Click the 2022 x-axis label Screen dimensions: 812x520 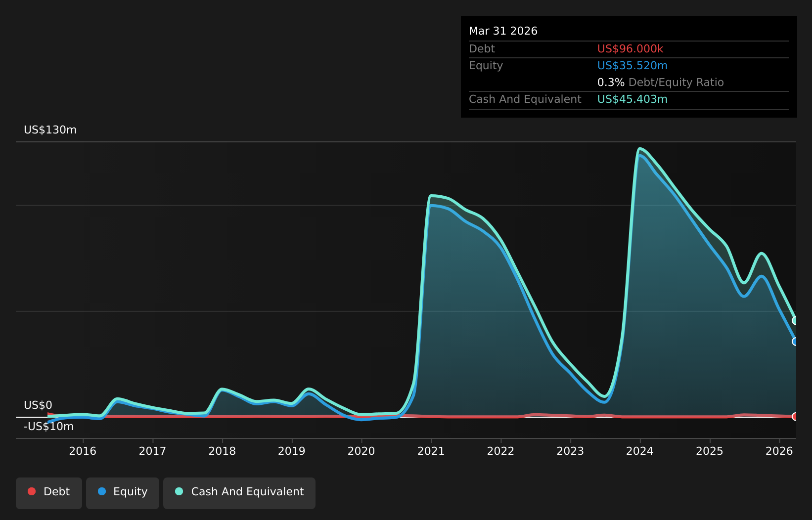[x=501, y=451]
